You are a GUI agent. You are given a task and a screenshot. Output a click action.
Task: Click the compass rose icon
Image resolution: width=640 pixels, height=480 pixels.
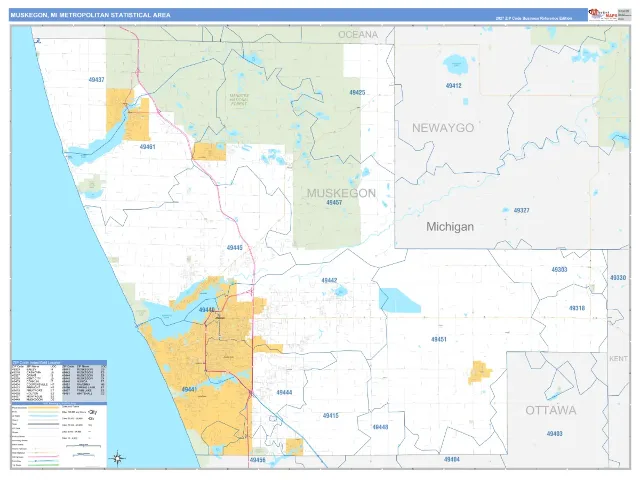point(118,459)
